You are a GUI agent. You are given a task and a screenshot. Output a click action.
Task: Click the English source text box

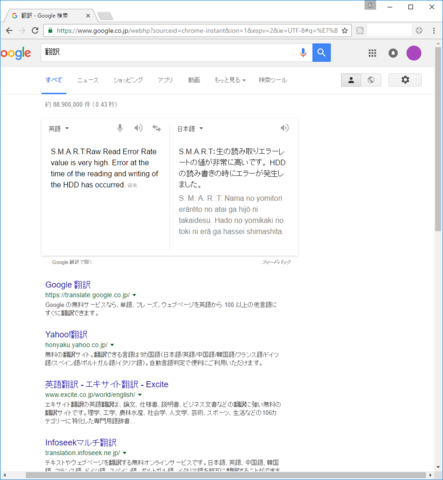(x=105, y=168)
